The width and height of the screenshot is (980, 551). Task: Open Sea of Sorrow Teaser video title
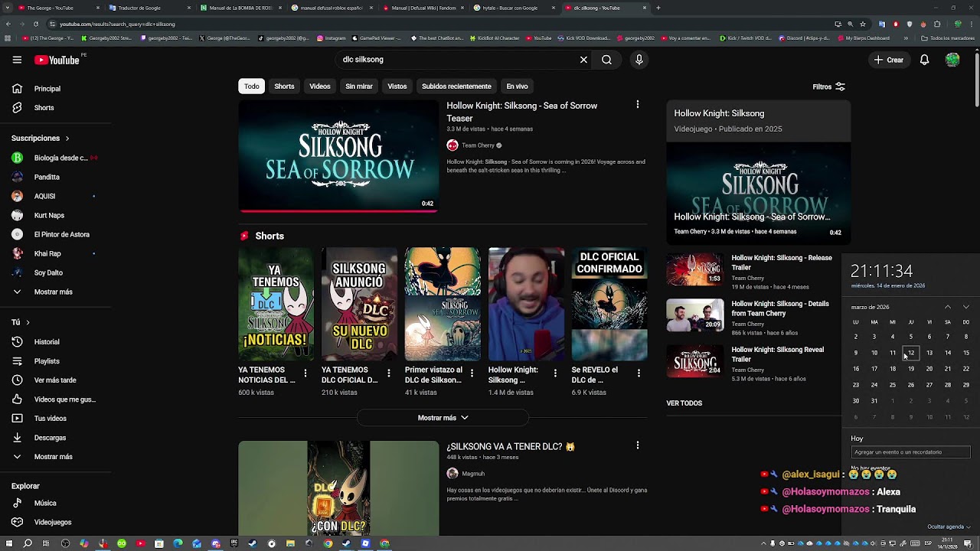[521, 112]
